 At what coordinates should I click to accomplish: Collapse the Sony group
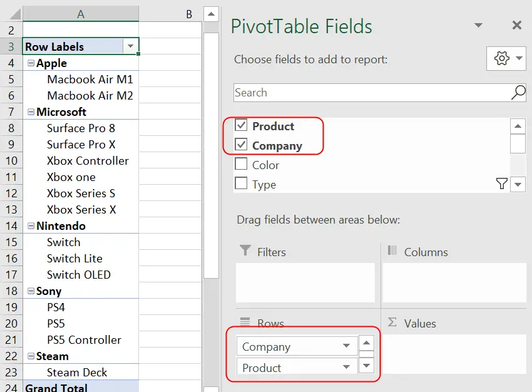pyautogui.click(x=31, y=291)
